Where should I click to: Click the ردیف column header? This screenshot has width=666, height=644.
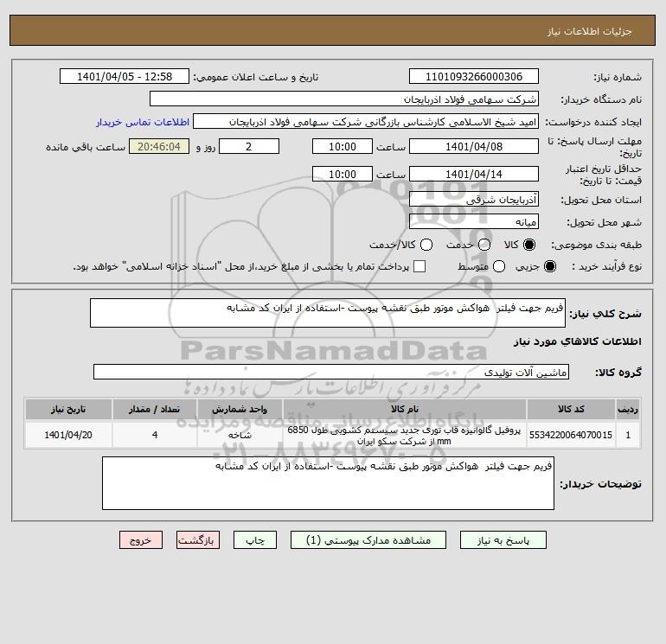pos(628,409)
